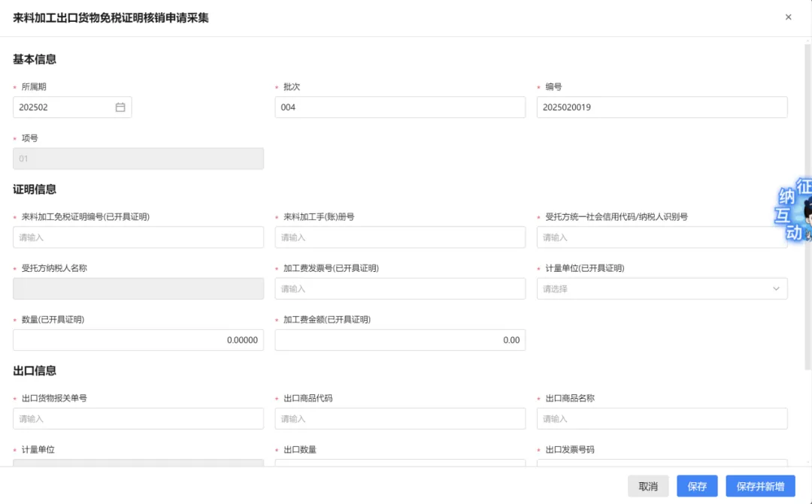Image resolution: width=812 pixels, height=504 pixels.
Task: Focus the 受托方统一社会信用代码 input field
Action: coord(654,237)
